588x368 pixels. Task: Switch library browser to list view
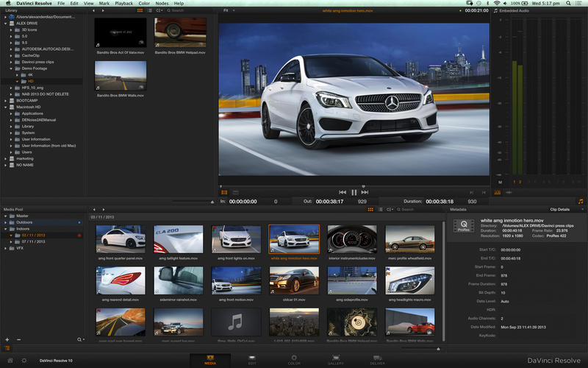[x=149, y=12]
